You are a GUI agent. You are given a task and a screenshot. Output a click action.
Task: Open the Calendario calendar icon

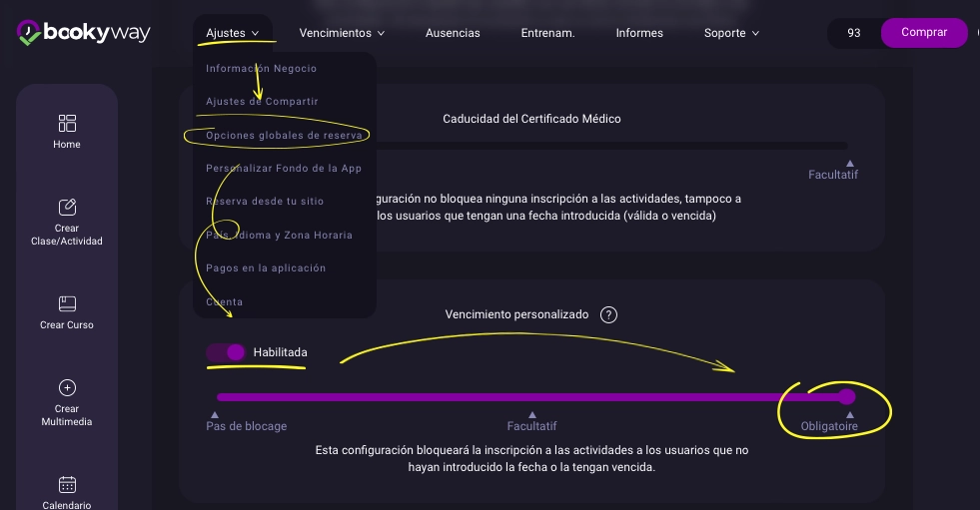(67, 485)
